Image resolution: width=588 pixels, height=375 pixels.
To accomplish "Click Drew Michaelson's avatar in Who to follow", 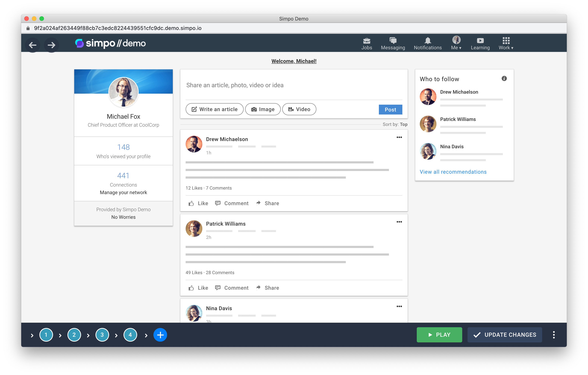I will (428, 97).
